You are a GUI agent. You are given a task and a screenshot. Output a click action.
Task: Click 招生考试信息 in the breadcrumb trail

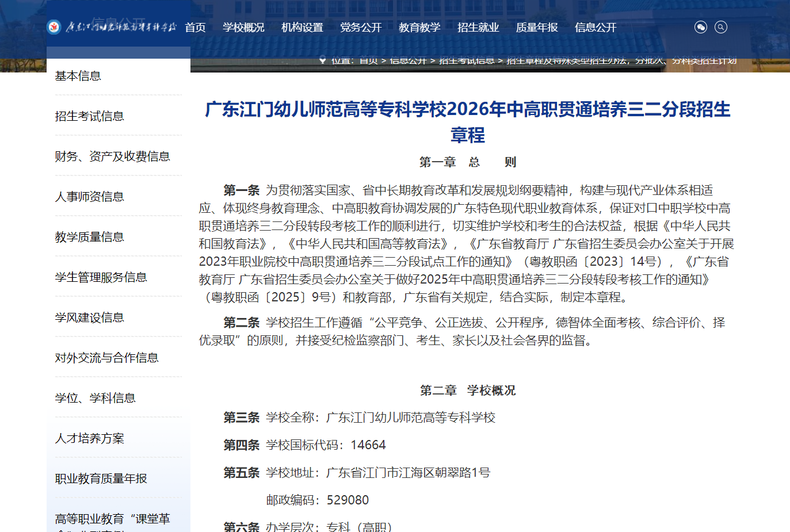pos(467,60)
